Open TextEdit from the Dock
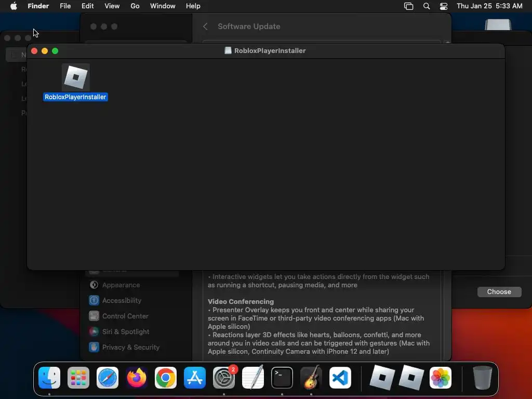Image resolution: width=532 pixels, height=399 pixels. [x=253, y=378]
